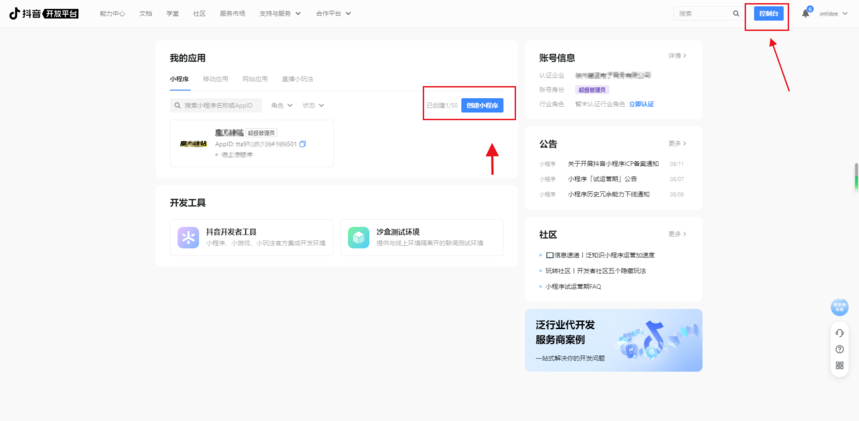
Task: Click the 创建小程序 button
Action: click(482, 105)
